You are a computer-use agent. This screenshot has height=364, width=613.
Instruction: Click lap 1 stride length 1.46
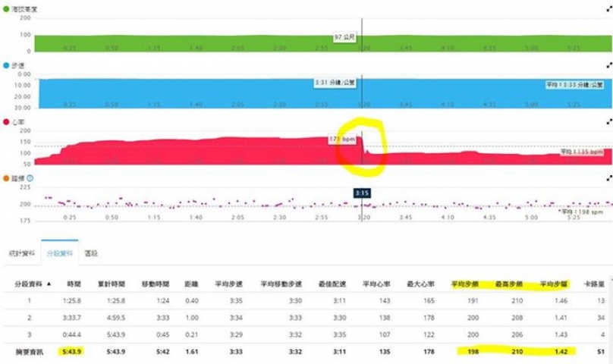[x=561, y=300]
